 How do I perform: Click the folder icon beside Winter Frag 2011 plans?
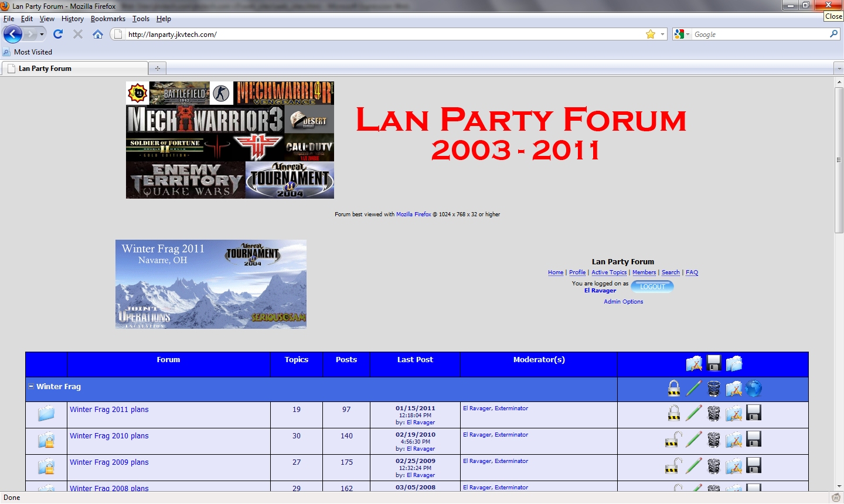tap(46, 414)
